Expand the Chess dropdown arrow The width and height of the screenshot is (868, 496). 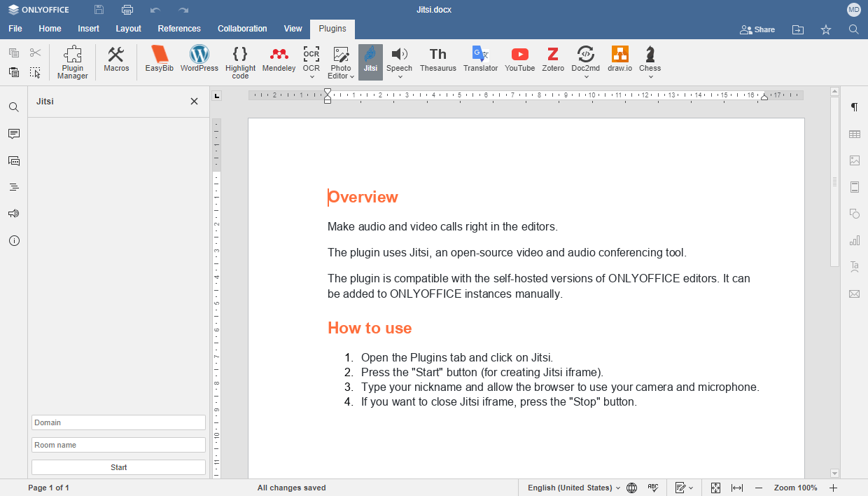[650, 77]
